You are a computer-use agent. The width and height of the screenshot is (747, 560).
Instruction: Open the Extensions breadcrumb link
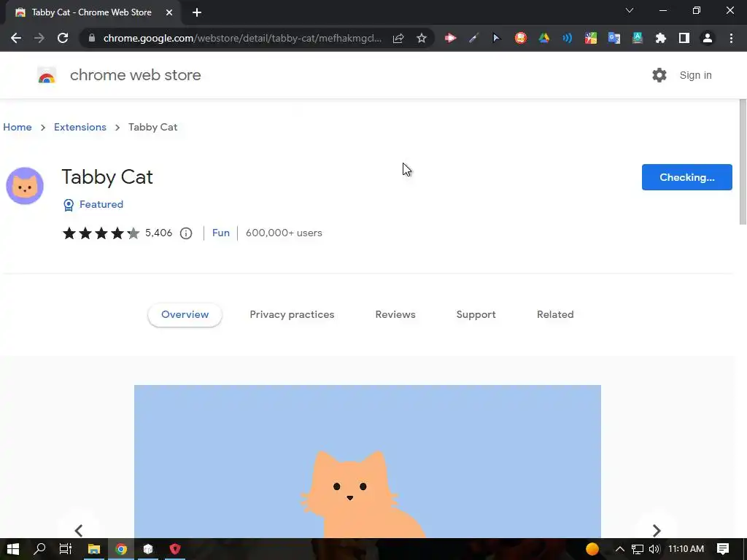click(x=80, y=127)
